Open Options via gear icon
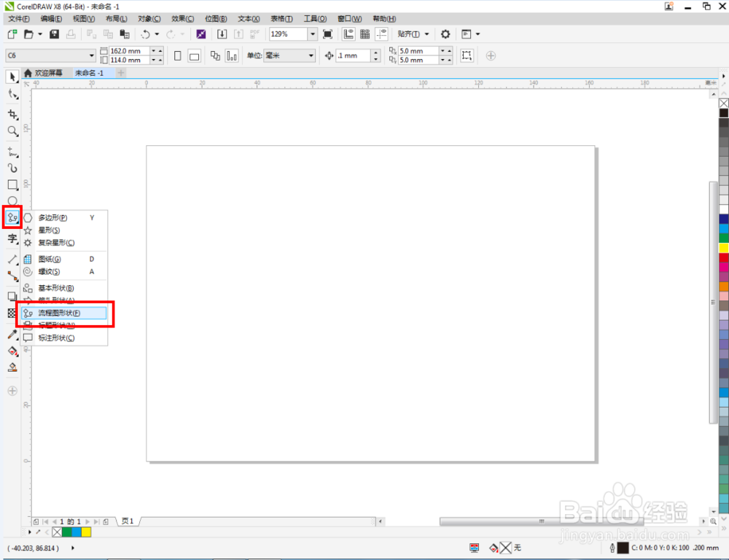This screenshot has width=729, height=560. [445, 34]
